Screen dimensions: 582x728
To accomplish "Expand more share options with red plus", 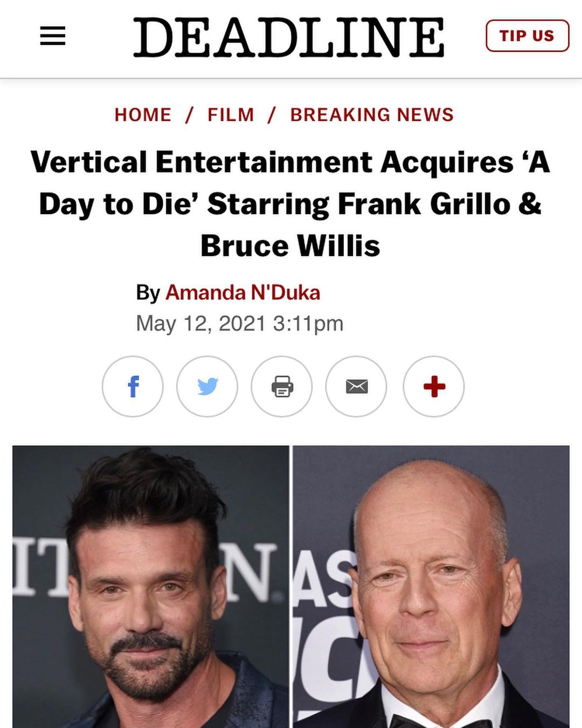I will [434, 386].
